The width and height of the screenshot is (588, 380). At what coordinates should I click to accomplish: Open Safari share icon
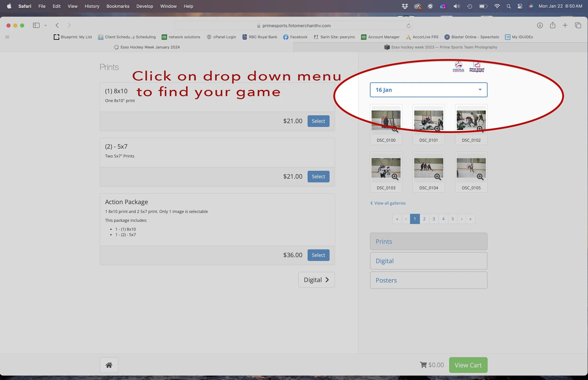click(552, 25)
